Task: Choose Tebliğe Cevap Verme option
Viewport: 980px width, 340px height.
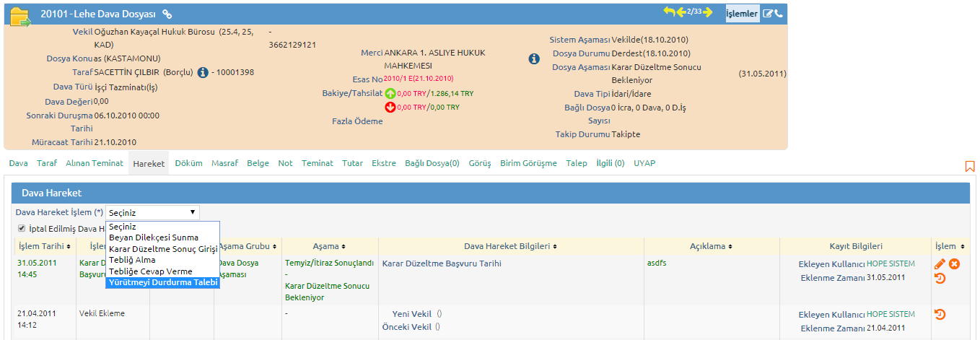Action: pos(162,271)
